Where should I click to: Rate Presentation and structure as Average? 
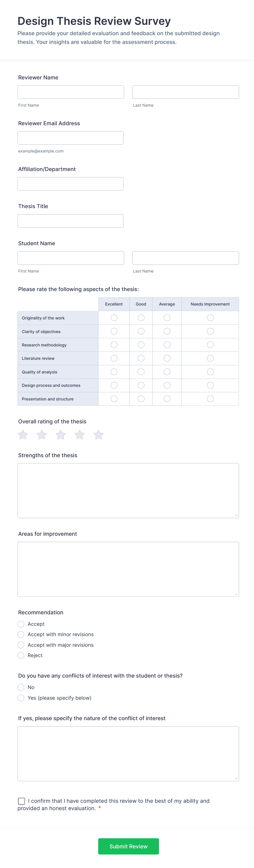167,399
